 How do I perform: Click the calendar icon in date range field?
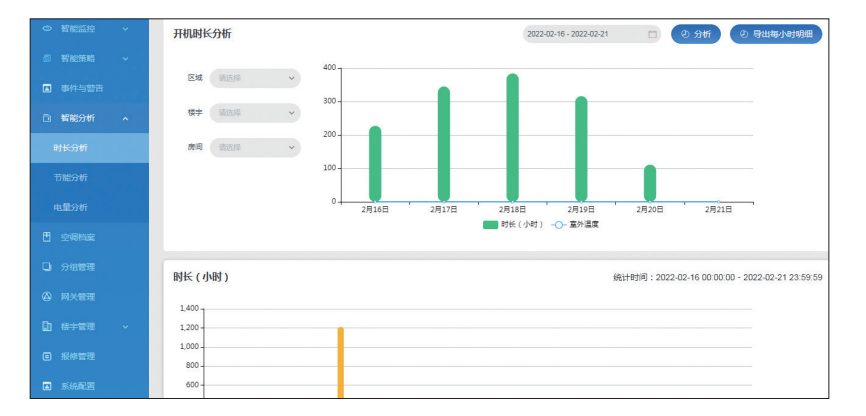point(652,34)
